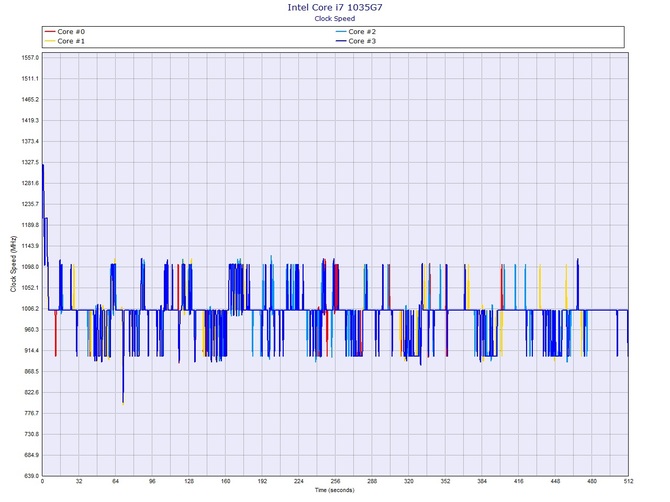Click the red Core #0 line swatch
Image resolution: width=670 pixels, height=502 pixels.
coord(50,32)
